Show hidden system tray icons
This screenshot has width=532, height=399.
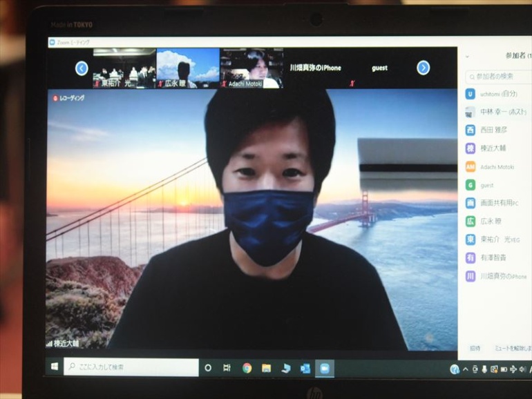465,369
